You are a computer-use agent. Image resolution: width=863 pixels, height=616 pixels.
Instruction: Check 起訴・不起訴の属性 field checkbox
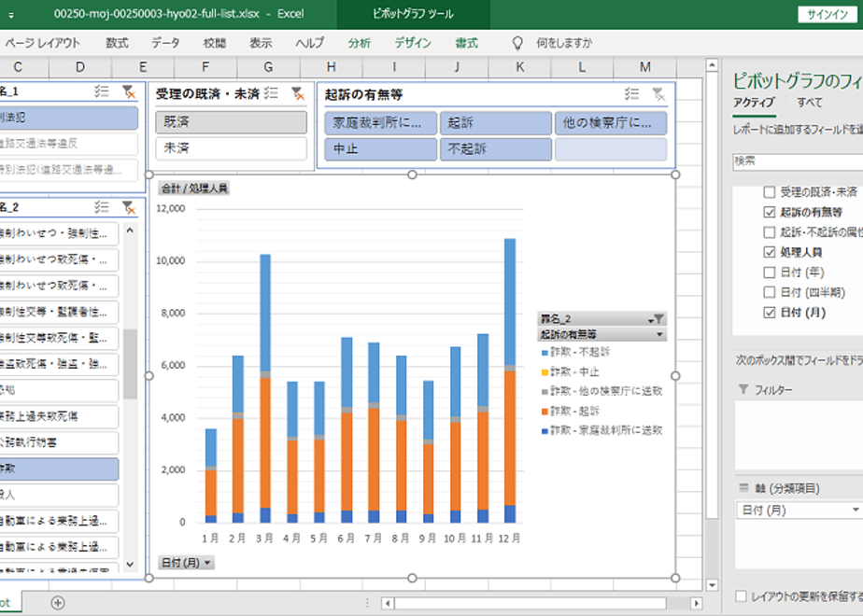click(770, 232)
